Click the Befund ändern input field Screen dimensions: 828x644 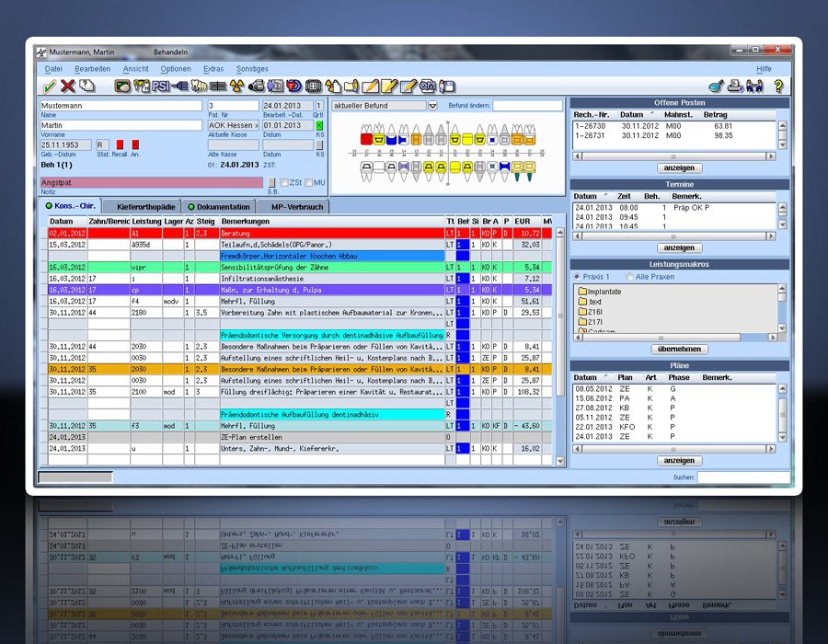527,106
